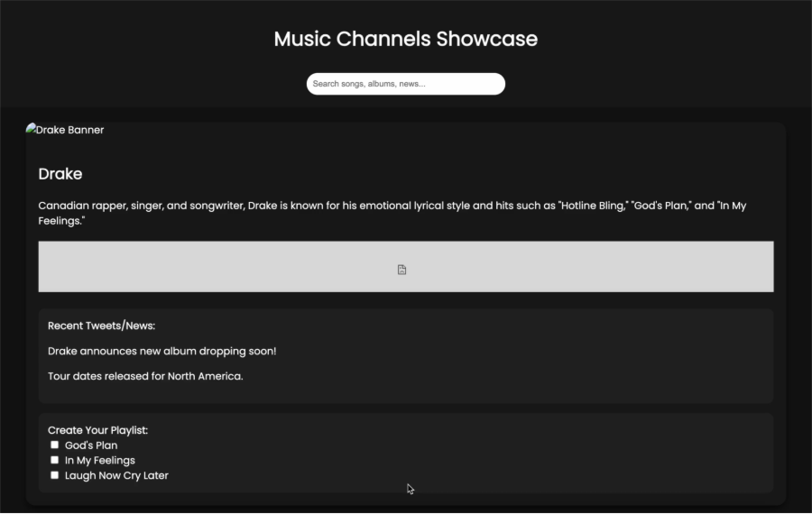
Task: Click the Laugh Now Cry Later label
Action: [x=116, y=475]
